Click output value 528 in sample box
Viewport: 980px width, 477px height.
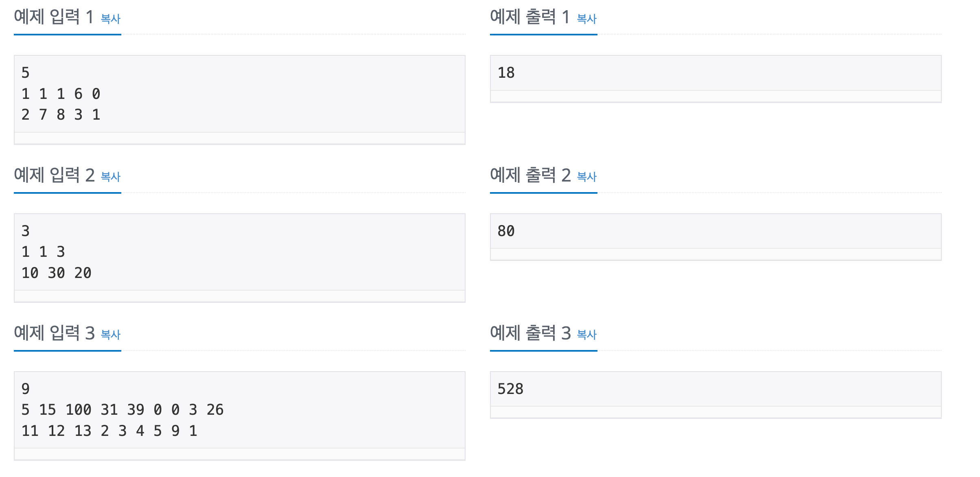pos(510,389)
